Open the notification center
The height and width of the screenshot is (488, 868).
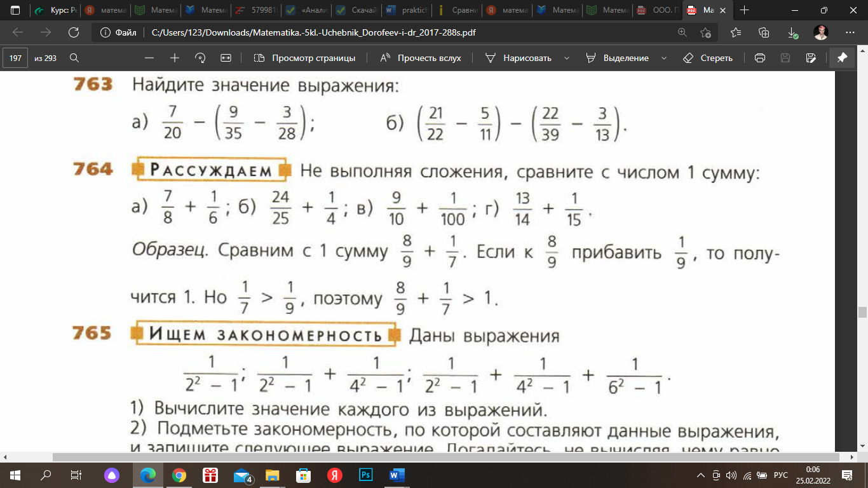[x=847, y=475]
